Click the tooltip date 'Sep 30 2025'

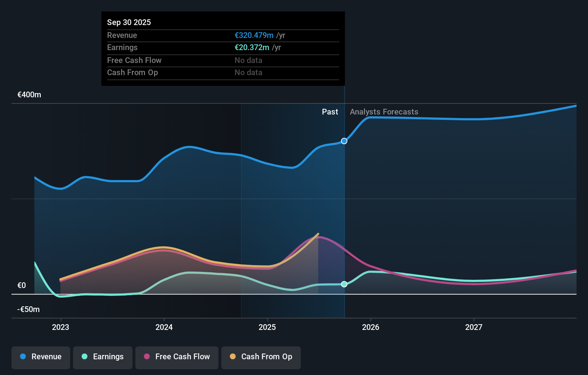pos(129,22)
